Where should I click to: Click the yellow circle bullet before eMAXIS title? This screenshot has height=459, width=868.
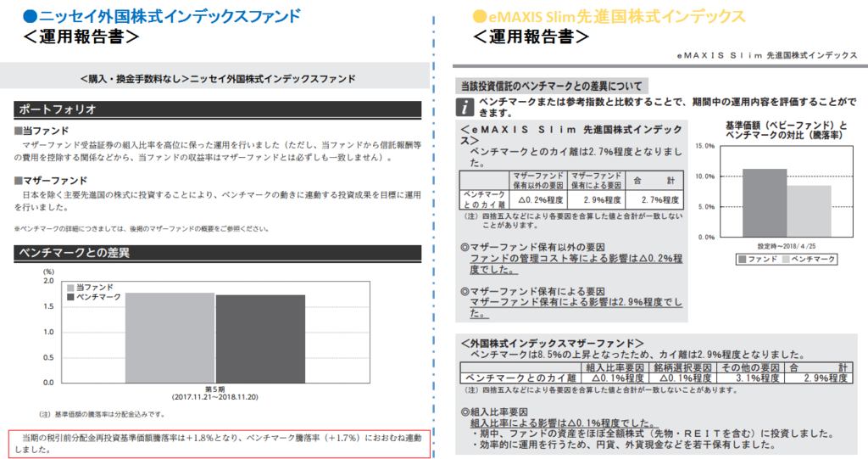tap(480, 17)
